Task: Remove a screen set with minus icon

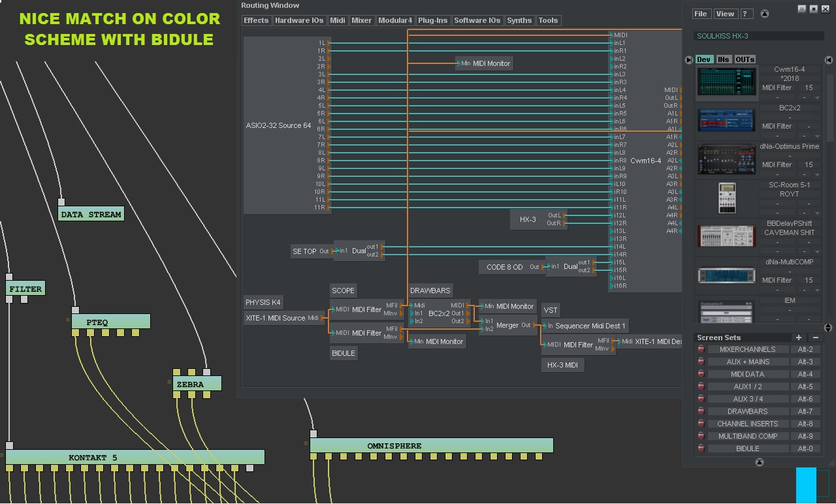Action: [x=814, y=338]
